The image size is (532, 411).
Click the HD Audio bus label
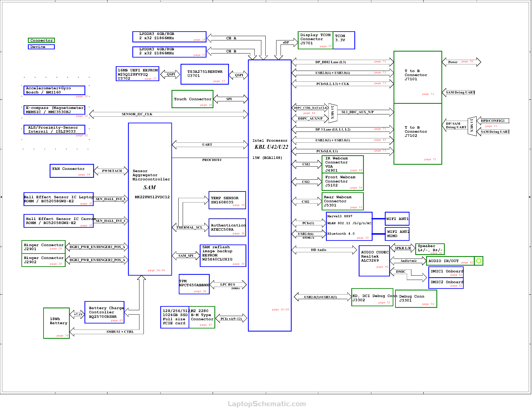[x=318, y=250]
